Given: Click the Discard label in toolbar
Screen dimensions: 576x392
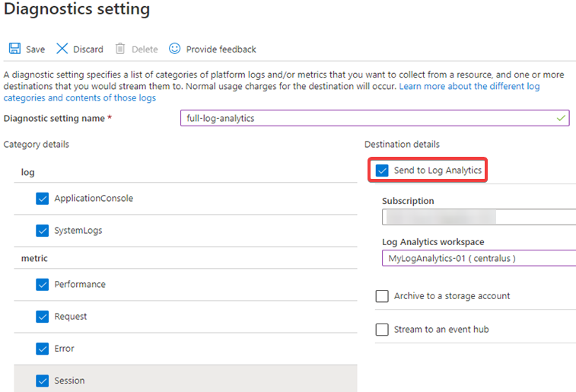Looking at the screenshot, I should 88,49.
